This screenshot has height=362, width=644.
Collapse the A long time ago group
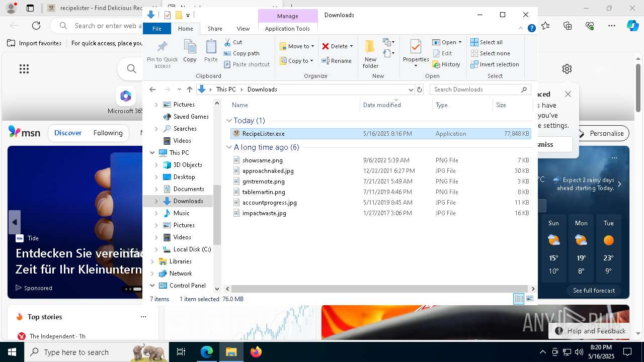[229, 147]
